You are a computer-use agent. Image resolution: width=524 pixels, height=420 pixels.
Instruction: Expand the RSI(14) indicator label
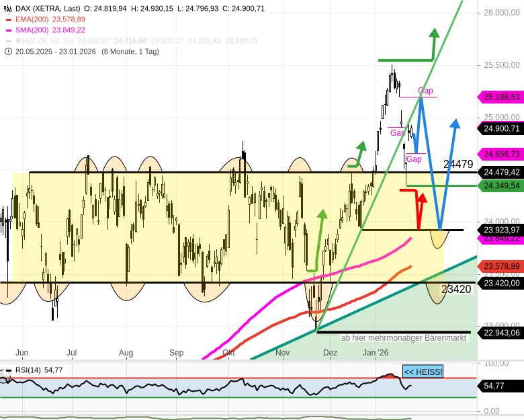[x=28, y=370]
